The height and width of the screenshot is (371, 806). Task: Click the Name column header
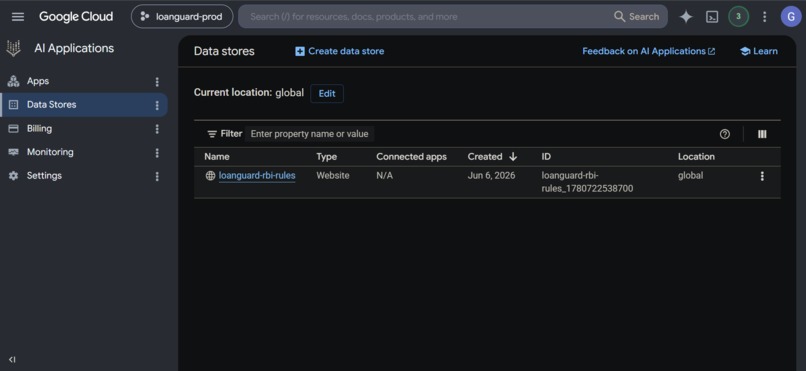click(x=217, y=157)
